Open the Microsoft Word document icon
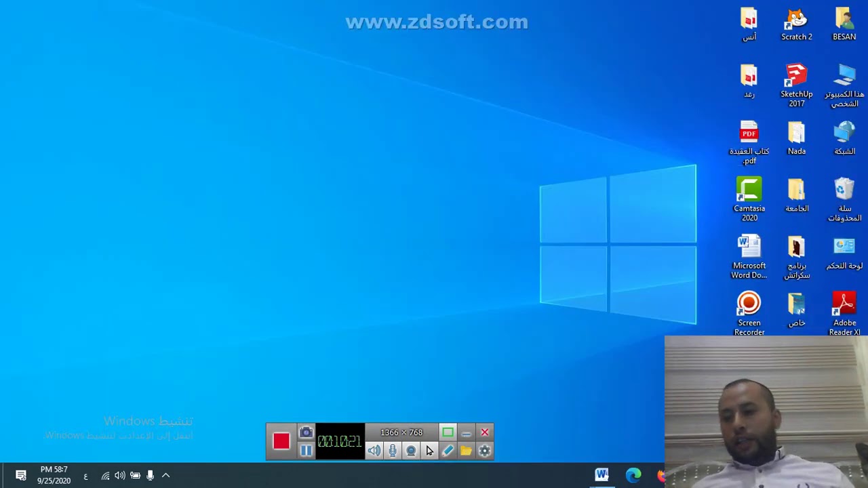 (x=749, y=257)
